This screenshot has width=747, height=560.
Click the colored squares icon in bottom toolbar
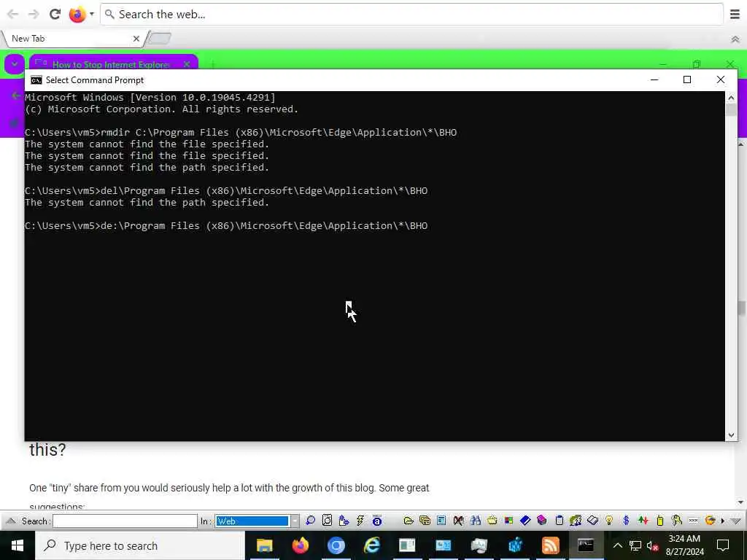(x=508, y=521)
